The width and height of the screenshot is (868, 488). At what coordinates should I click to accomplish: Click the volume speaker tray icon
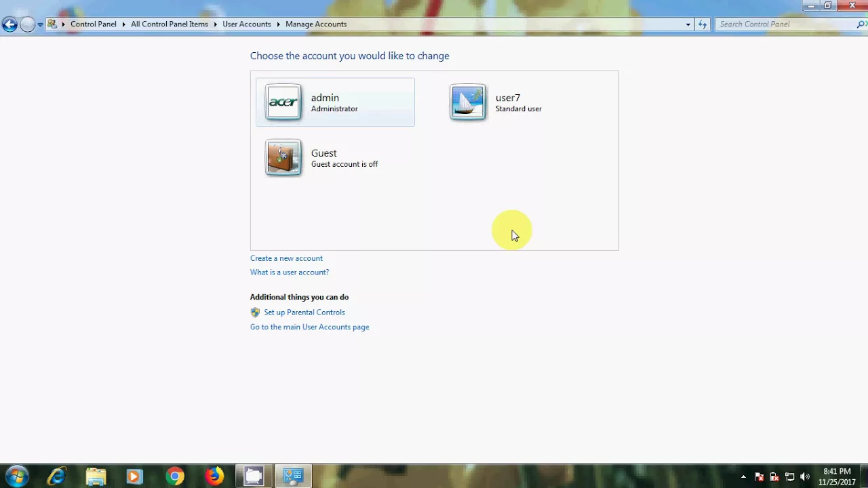pyautogui.click(x=805, y=476)
